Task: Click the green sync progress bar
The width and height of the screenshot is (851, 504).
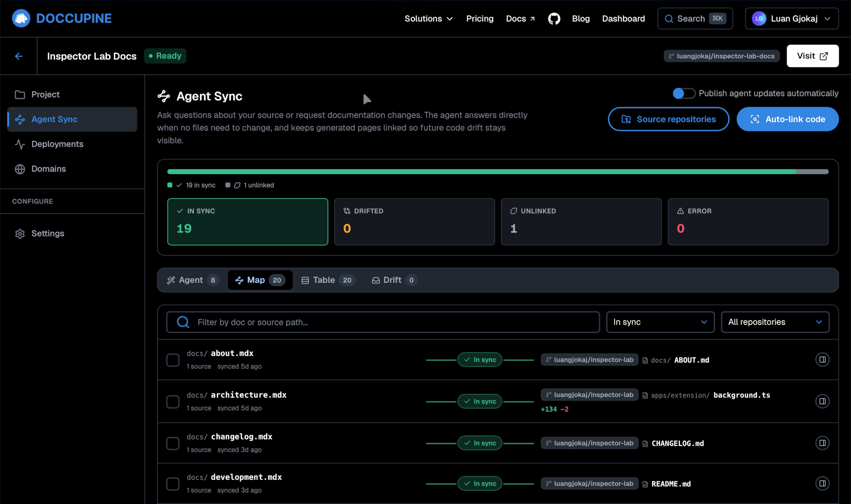Action: coord(481,172)
